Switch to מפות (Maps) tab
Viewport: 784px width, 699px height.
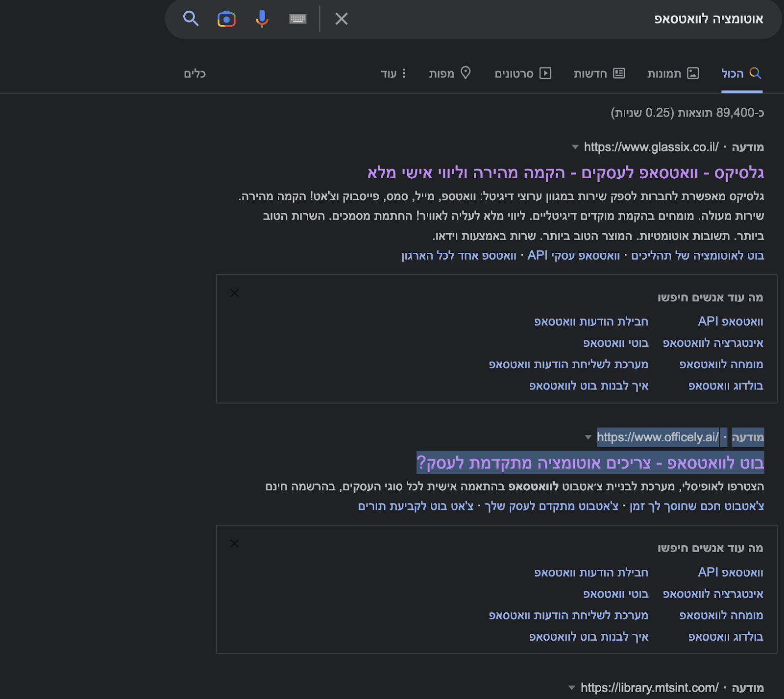[x=450, y=73]
